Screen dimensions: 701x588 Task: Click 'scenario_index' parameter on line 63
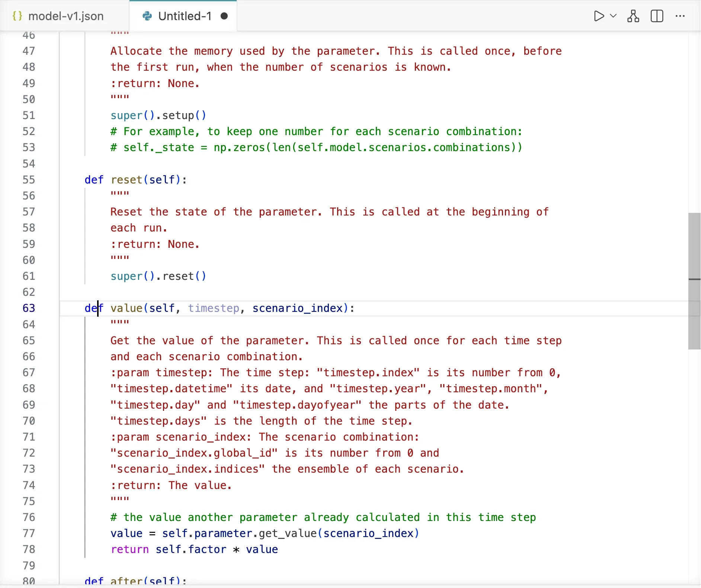(x=298, y=308)
